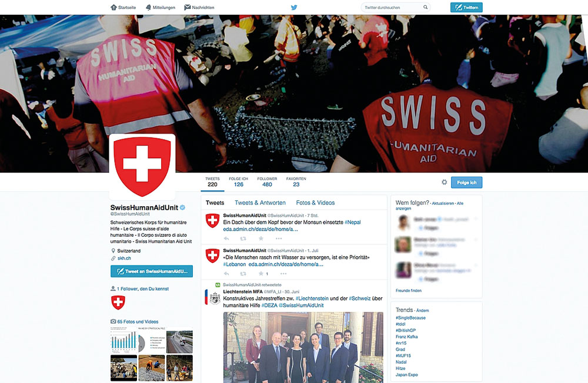Retweet the Nepal tweet
Screen dimensions: 588x383
coord(243,238)
